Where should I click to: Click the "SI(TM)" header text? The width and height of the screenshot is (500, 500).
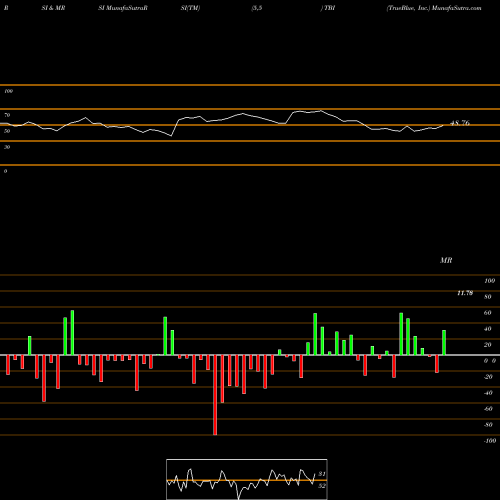[x=190, y=8]
